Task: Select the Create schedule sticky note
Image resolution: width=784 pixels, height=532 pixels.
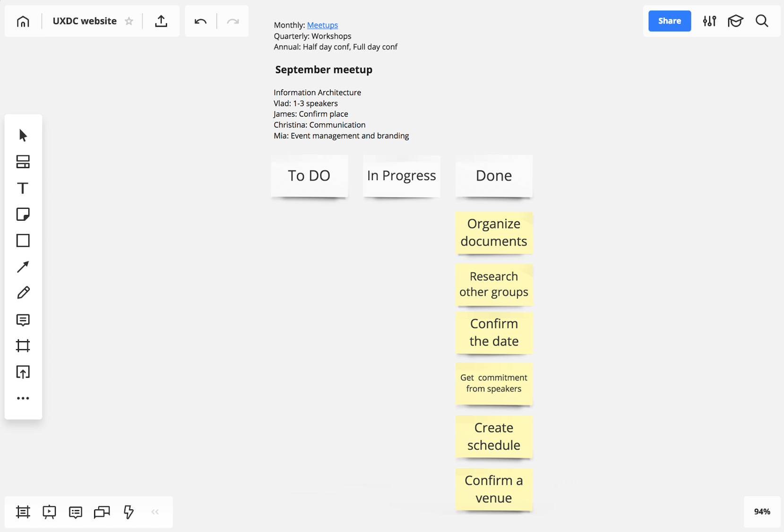Action: coord(494,437)
